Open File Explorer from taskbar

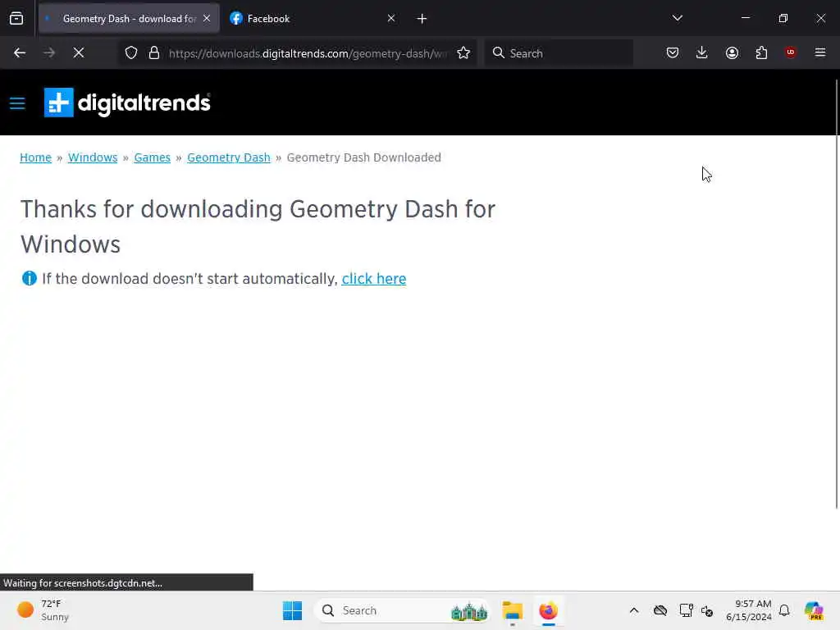point(512,610)
